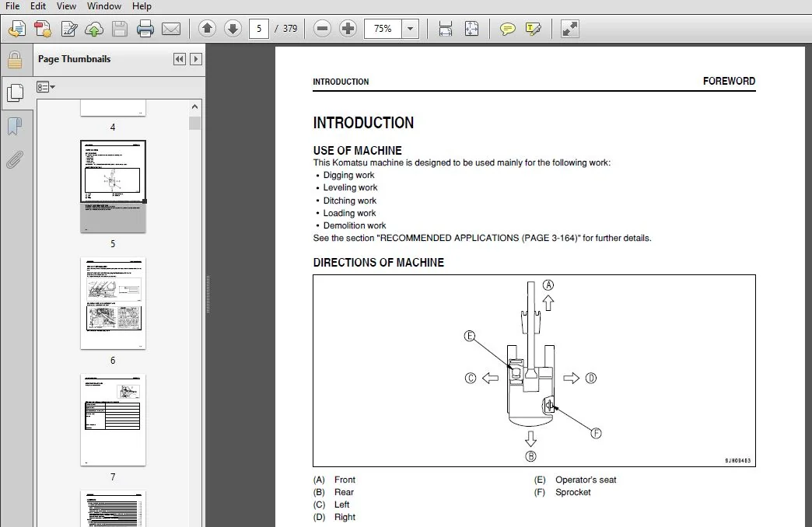The image size is (812, 527).
Task: Select the page 5 thumbnail
Action: [113, 187]
